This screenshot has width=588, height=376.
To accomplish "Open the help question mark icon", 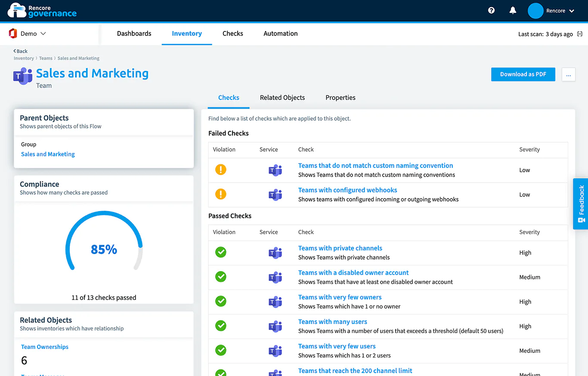I will pos(492,11).
